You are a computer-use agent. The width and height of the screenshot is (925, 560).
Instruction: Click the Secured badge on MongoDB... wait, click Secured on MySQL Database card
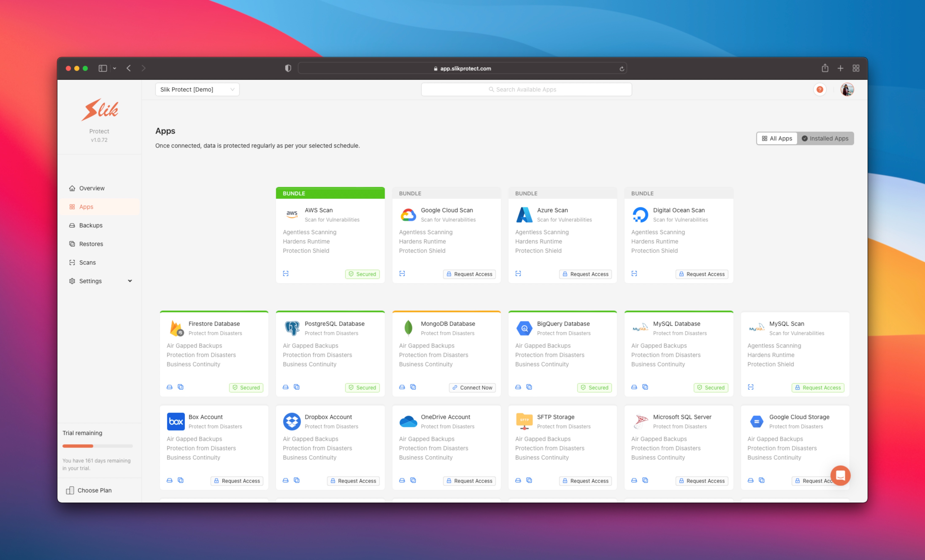coord(711,387)
